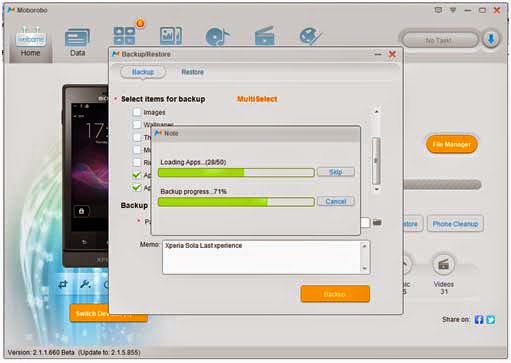This screenshot has width=511, height=363.
Task: Share on Twitter
Action: click(x=491, y=320)
